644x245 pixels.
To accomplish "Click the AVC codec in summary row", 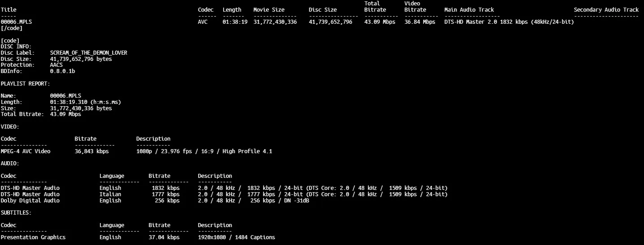I will point(203,22).
